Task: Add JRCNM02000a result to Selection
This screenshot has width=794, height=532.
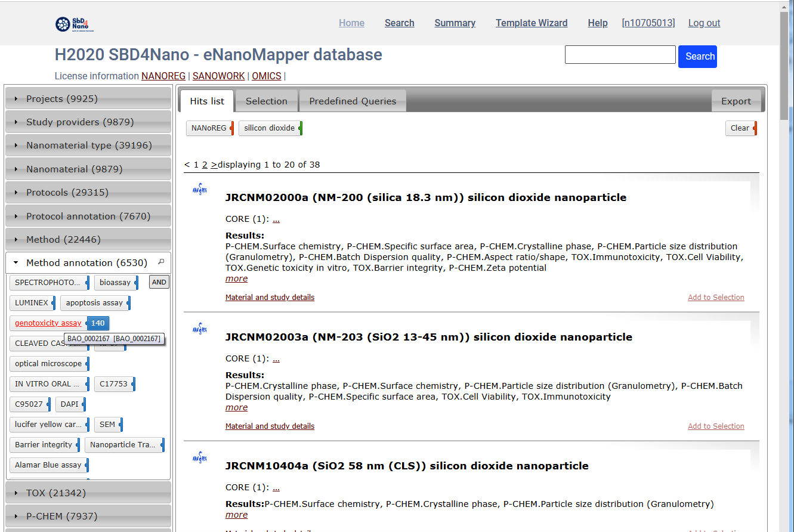Action: click(715, 298)
